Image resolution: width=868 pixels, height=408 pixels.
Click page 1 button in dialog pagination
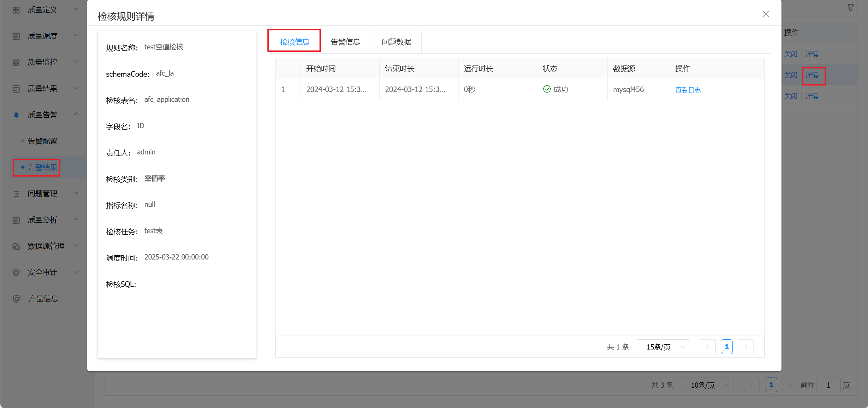(726, 347)
